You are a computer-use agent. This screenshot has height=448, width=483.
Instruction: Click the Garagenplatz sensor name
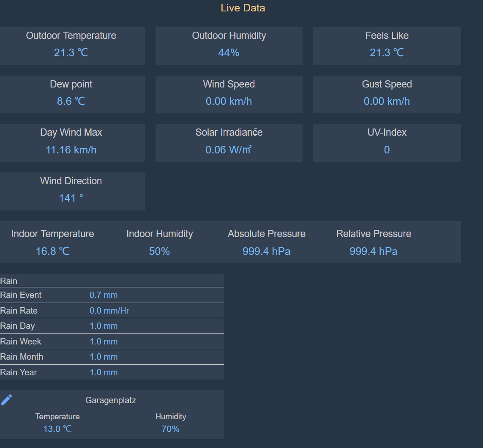[111, 400]
